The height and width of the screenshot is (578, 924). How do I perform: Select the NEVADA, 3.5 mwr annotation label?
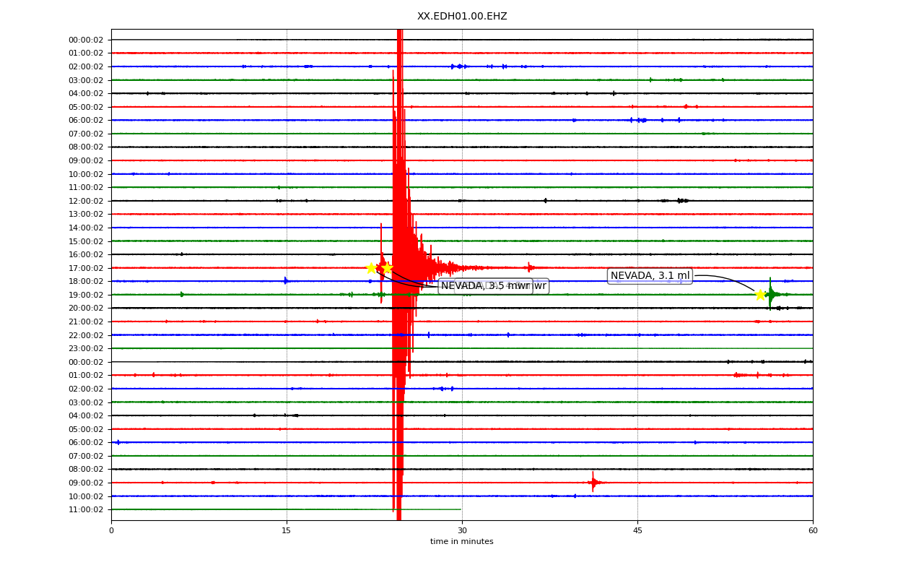coord(485,286)
